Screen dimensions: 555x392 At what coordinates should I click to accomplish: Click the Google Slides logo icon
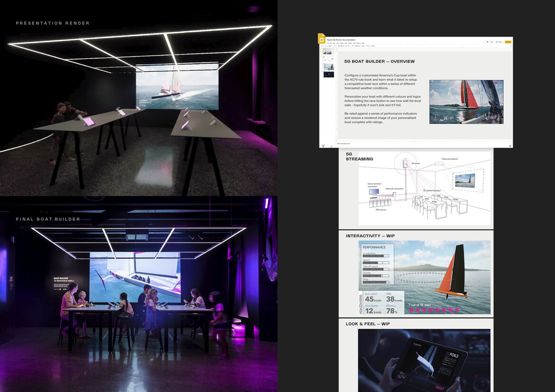point(322,38)
